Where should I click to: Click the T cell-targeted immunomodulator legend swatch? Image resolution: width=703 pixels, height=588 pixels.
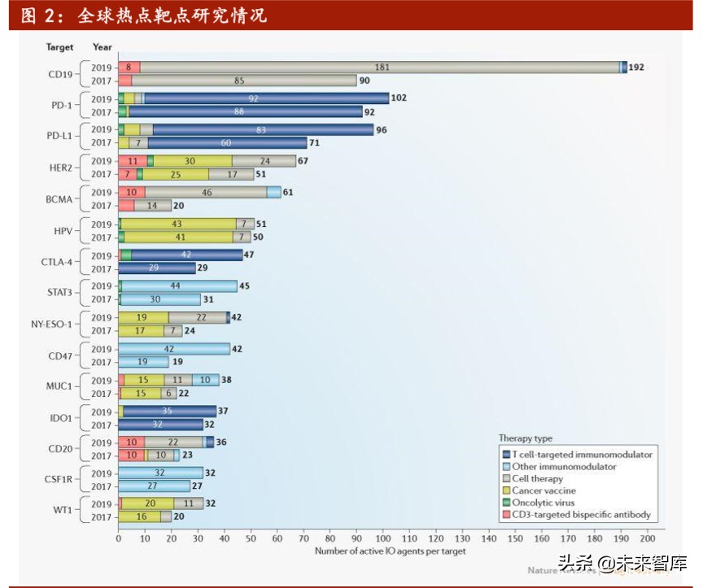coord(505,455)
